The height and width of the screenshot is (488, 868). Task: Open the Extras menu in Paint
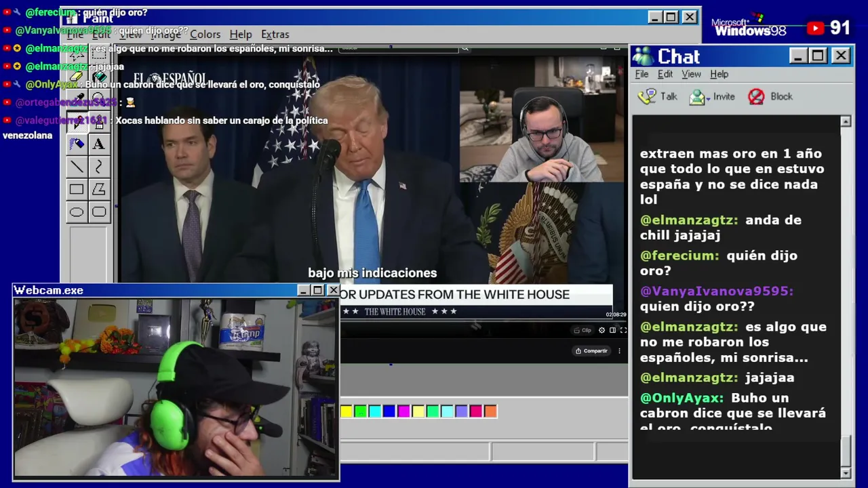coord(275,34)
